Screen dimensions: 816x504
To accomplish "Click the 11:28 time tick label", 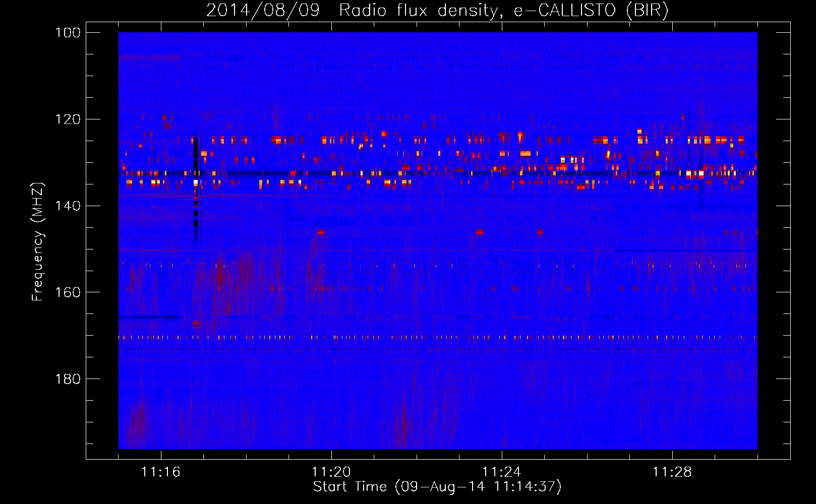I will click(x=672, y=472).
